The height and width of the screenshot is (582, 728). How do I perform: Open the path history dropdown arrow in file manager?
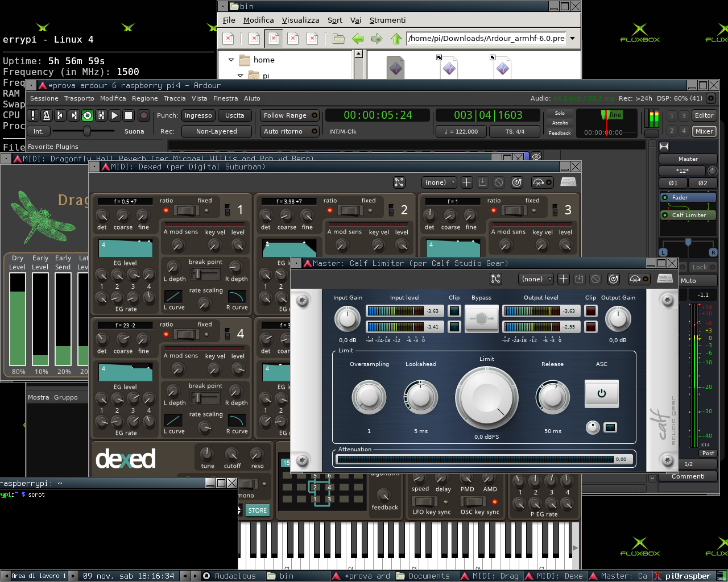(x=572, y=39)
